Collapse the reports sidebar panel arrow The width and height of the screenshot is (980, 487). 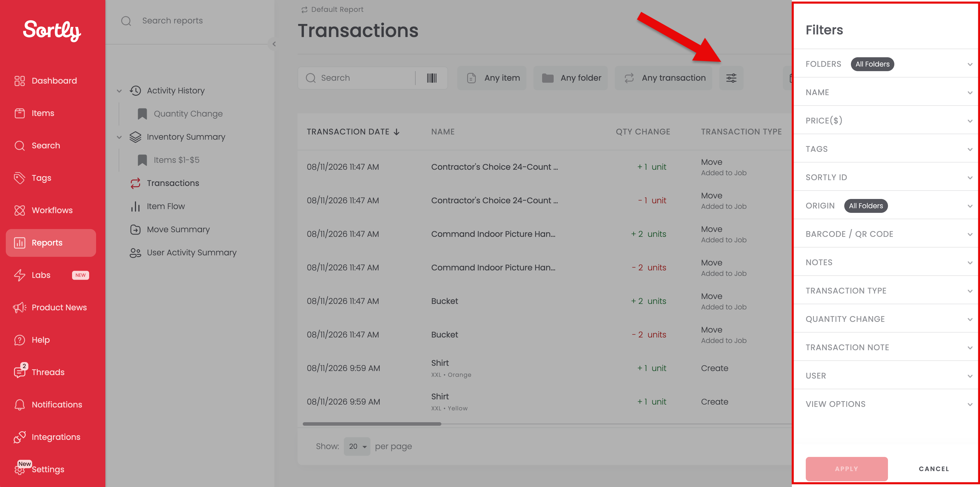click(x=274, y=44)
